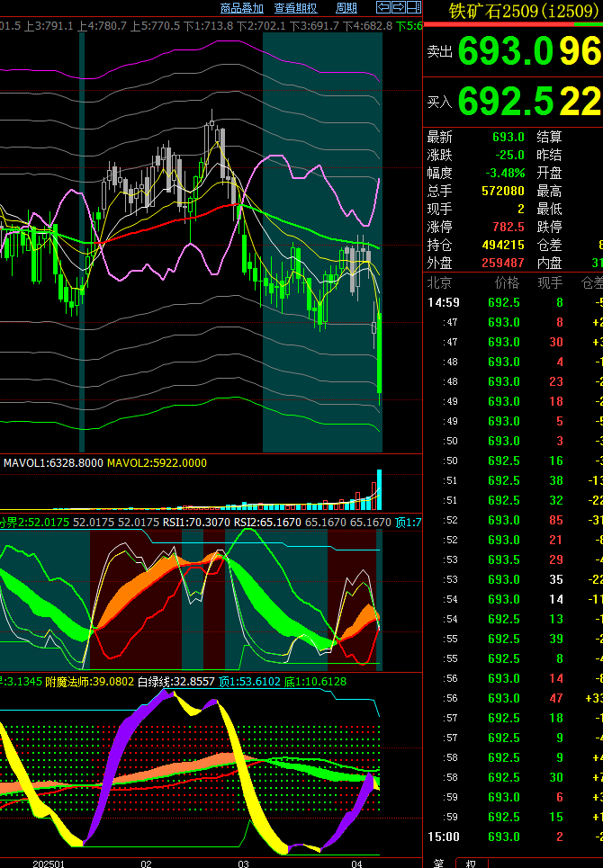The width and height of the screenshot is (603, 868).
Task: Open the 查看期权 link
Action: pyautogui.click(x=296, y=8)
